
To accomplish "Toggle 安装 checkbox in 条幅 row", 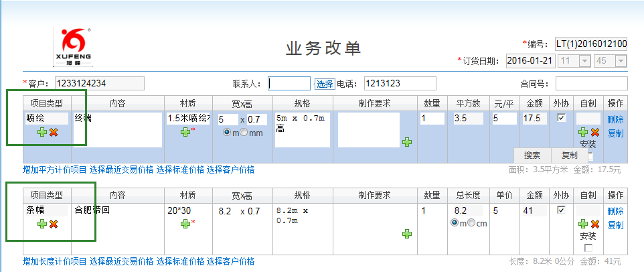I will click(x=588, y=248).
